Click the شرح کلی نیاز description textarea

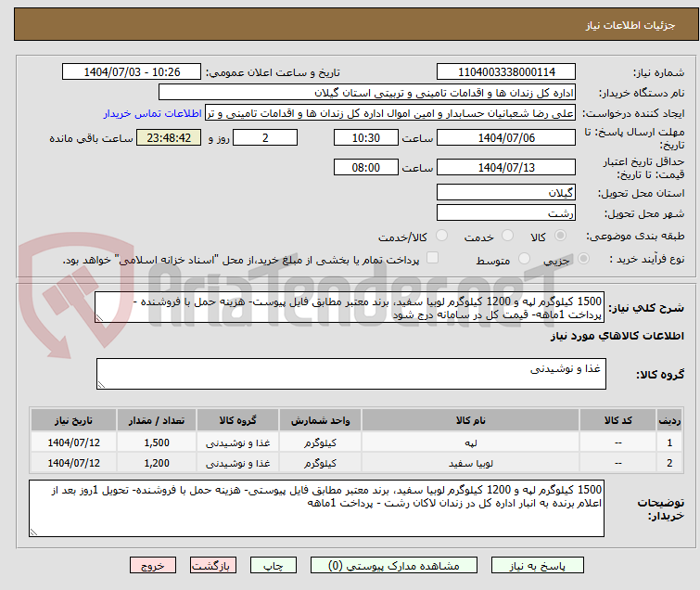coord(350,307)
